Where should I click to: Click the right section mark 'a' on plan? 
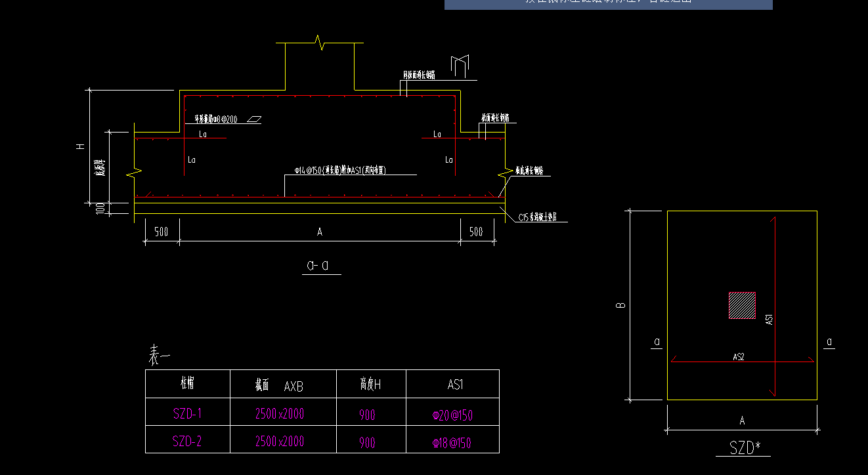(829, 341)
